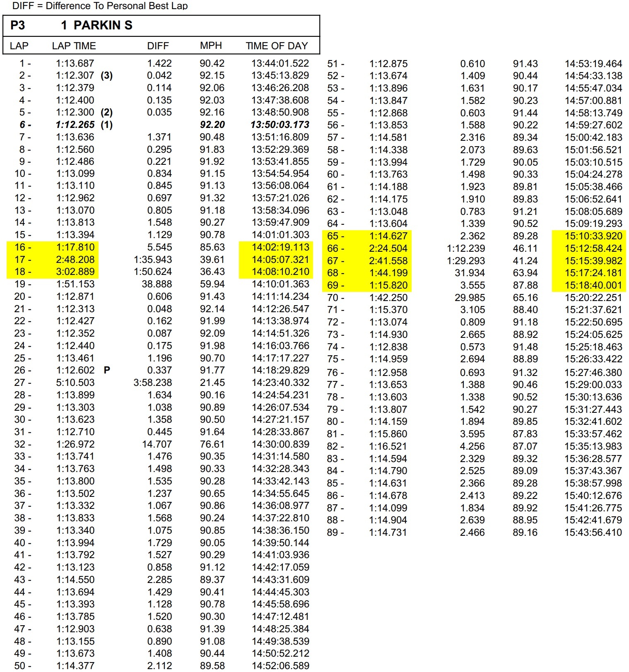Select the DIFF value 3:58.238
Viewport: 629px width, 672px height.
(x=152, y=383)
